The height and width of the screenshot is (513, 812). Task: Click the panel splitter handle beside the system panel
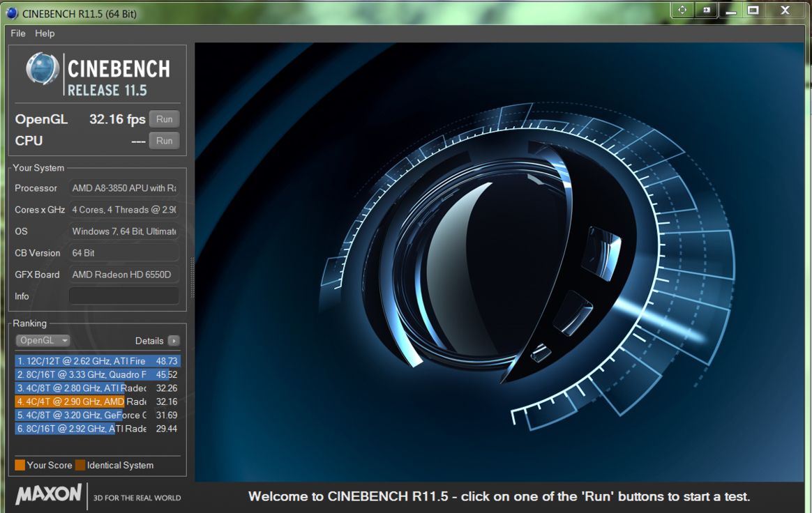(192, 277)
